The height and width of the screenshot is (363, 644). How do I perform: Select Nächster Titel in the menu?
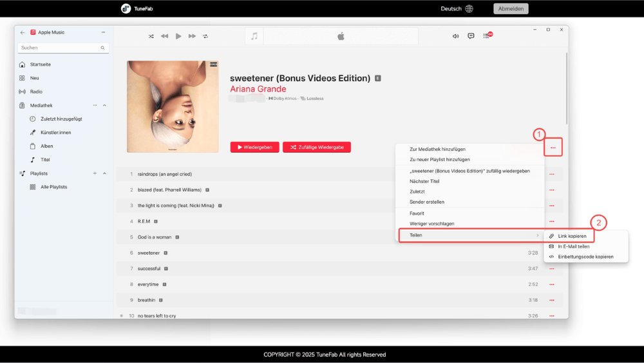pyautogui.click(x=424, y=181)
